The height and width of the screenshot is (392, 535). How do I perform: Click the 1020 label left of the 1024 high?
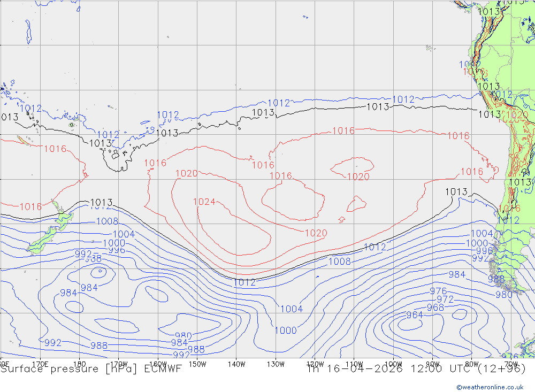186,173
